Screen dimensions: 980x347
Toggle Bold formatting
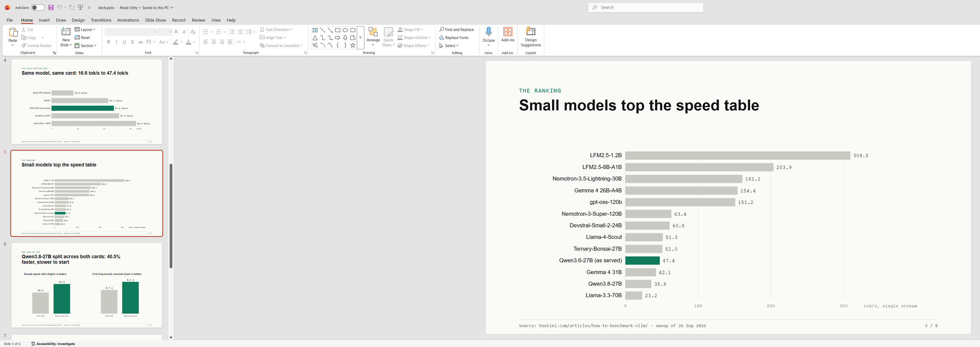click(x=109, y=42)
